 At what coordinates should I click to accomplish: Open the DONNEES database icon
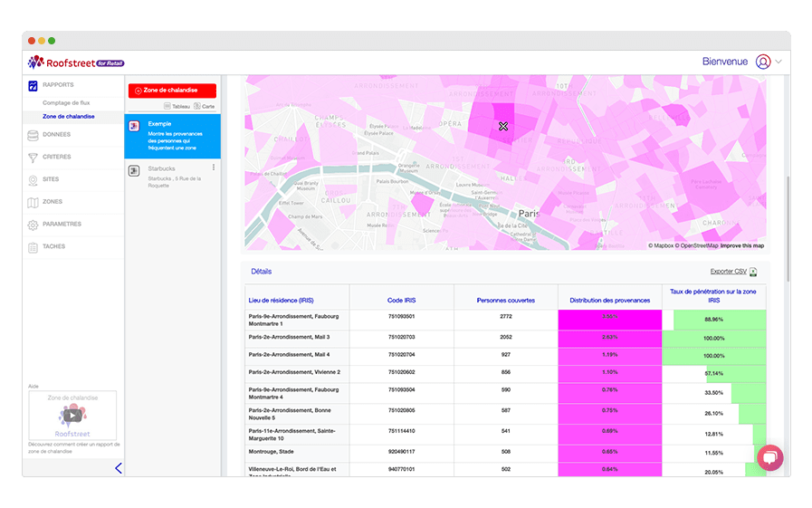click(33, 135)
